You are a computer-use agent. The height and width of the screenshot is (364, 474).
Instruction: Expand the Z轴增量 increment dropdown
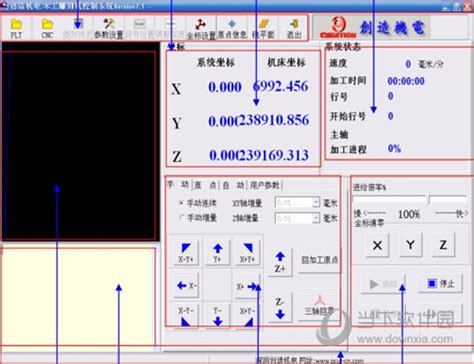coord(315,218)
